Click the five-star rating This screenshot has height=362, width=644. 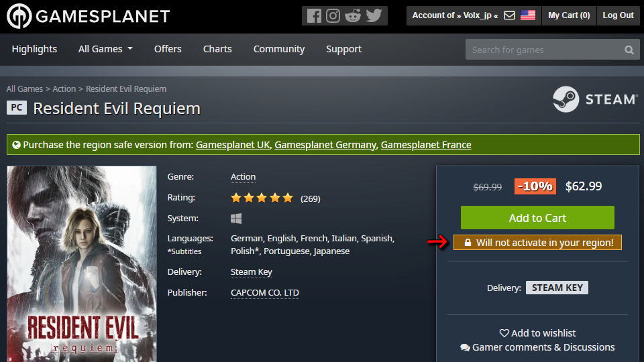[262, 198]
